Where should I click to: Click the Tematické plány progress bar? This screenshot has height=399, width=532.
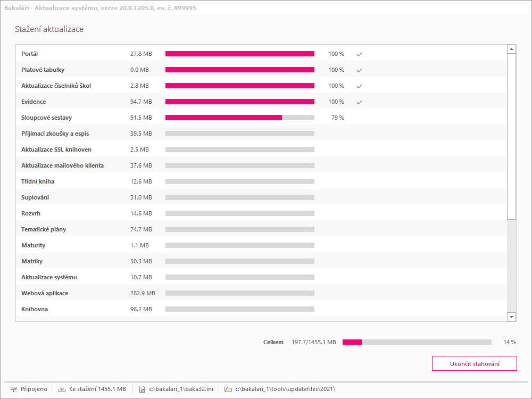[x=239, y=229]
